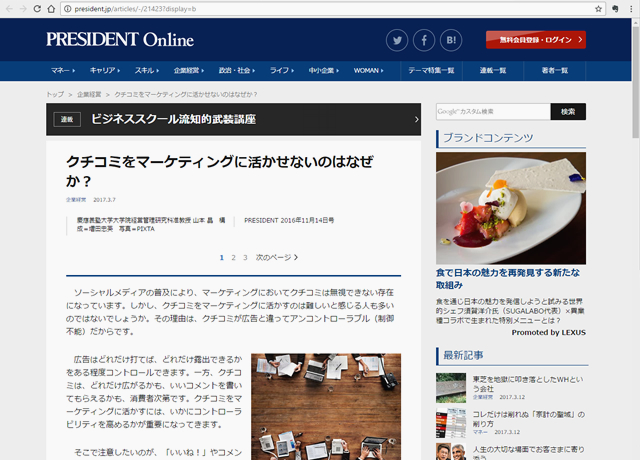Screen dimensions: 640x460
Task: Go back using the browser back arrow
Action: (x=8, y=8)
